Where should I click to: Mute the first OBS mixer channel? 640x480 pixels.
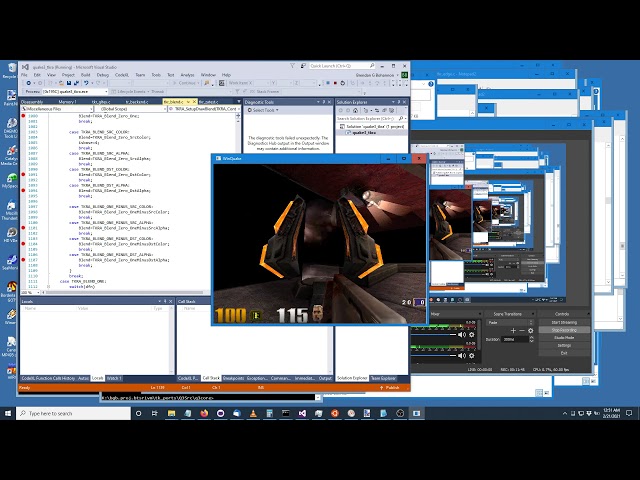pos(462,335)
